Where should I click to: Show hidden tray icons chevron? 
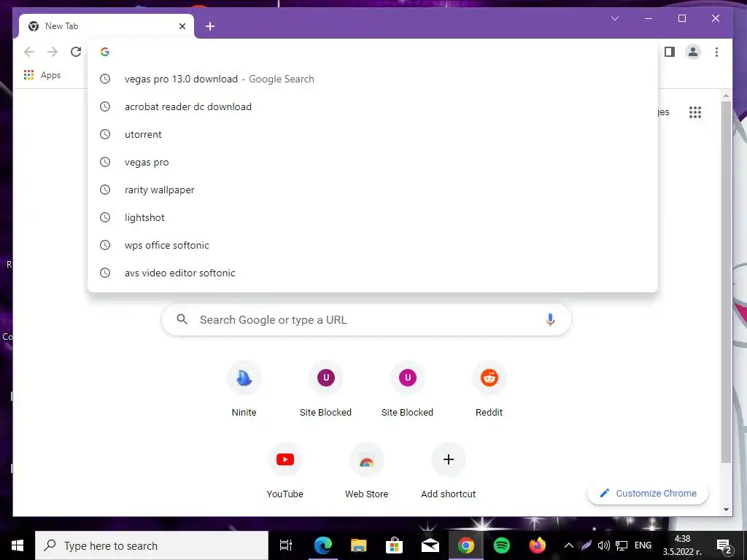click(x=569, y=545)
